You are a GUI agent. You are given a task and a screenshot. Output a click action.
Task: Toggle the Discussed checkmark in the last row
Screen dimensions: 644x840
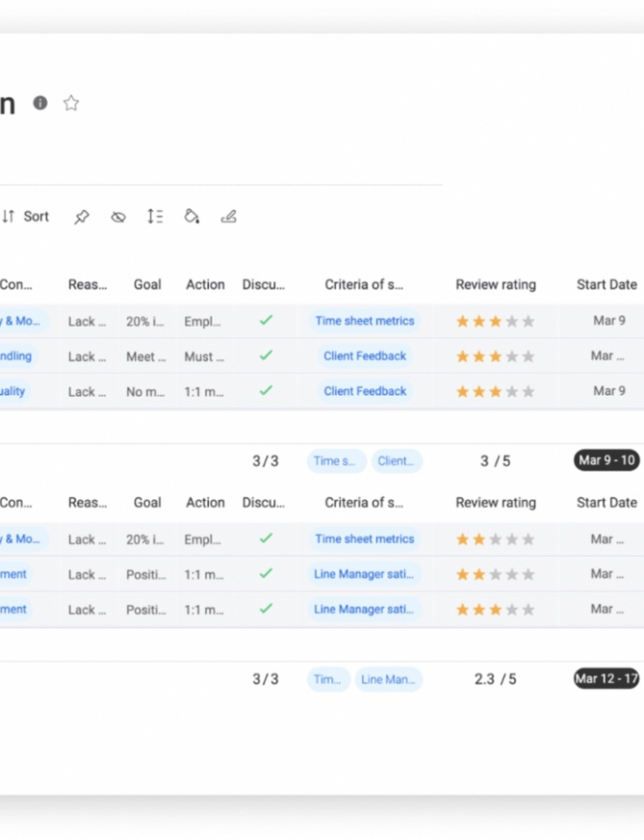(x=266, y=609)
